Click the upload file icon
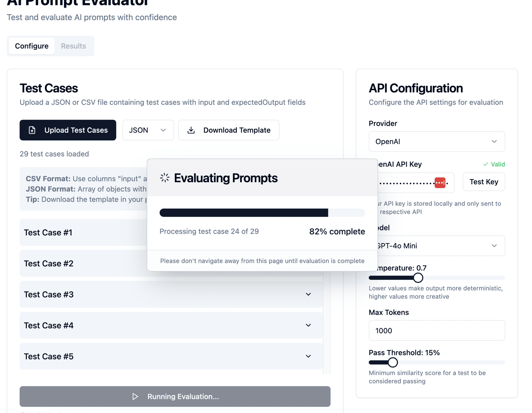Image resolution: width=532 pixels, height=413 pixels. point(32,130)
